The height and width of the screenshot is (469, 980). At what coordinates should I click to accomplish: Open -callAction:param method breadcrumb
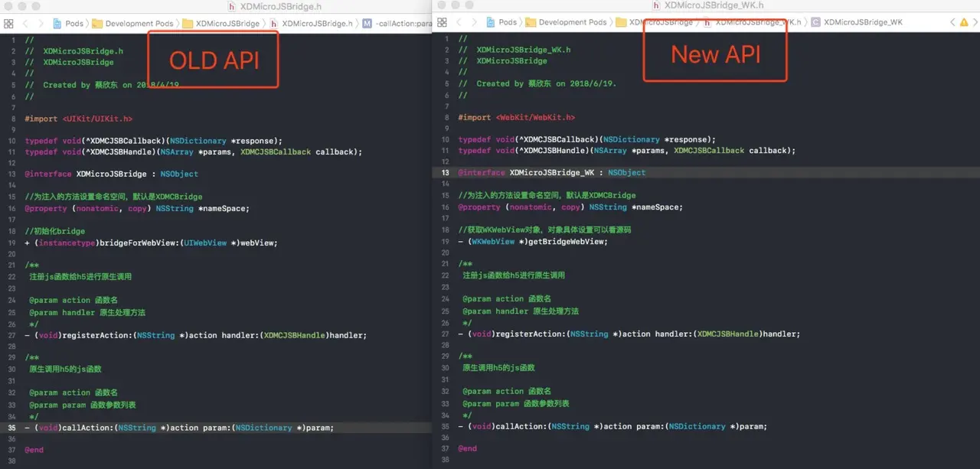click(397, 23)
